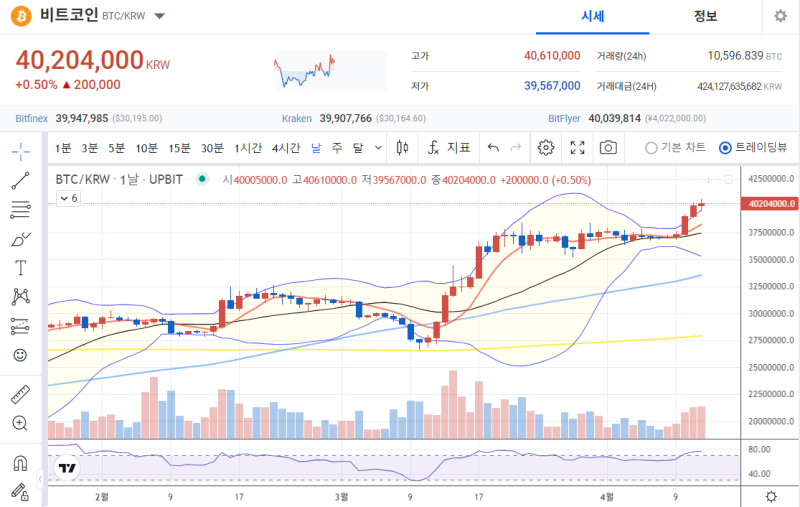The image size is (800, 507).
Task: Click the BTC/KRW 1날 UPBIT chart title
Action: (119, 180)
